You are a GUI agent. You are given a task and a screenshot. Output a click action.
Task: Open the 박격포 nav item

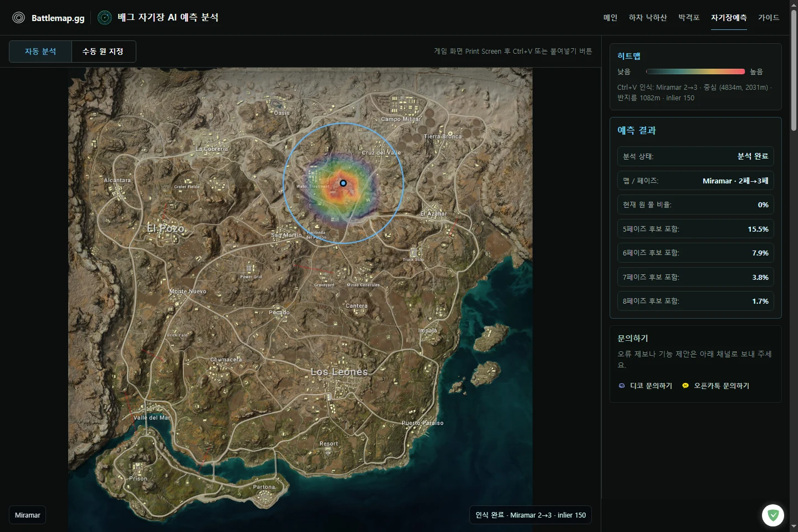coord(689,18)
